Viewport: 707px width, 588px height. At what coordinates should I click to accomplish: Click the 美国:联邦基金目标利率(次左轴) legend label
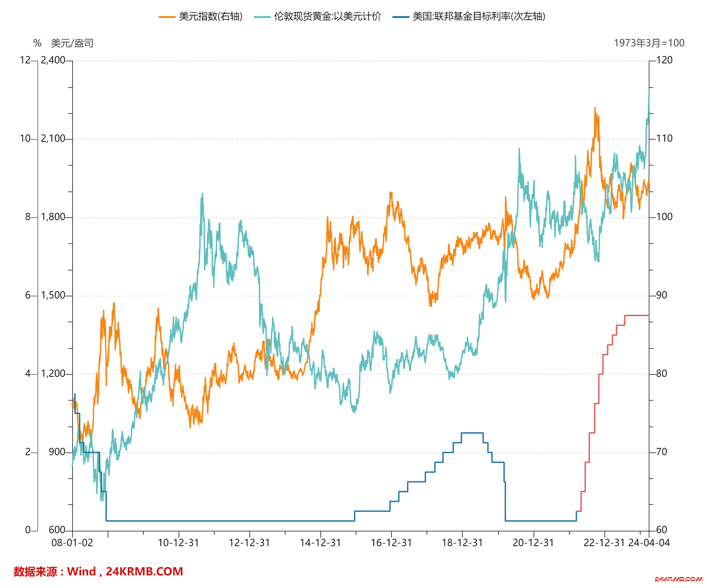tap(479, 16)
